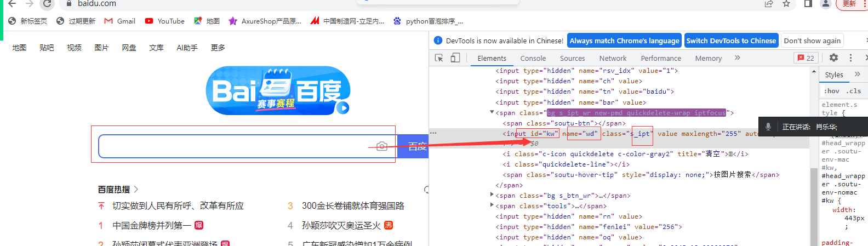Open the Gmail bookmark
Screen dimensions: 868x246
tap(120, 21)
